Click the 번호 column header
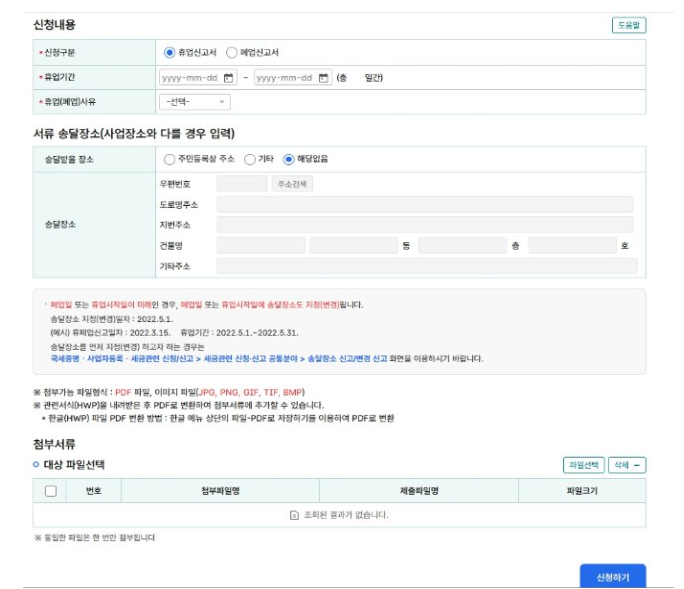This screenshot has width=684, height=589. [x=93, y=491]
